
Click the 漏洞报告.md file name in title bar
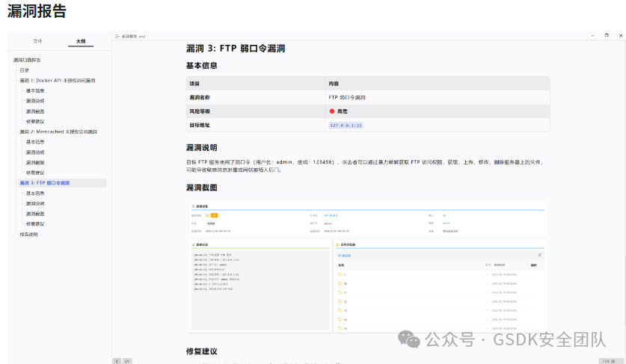pos(133,37)
